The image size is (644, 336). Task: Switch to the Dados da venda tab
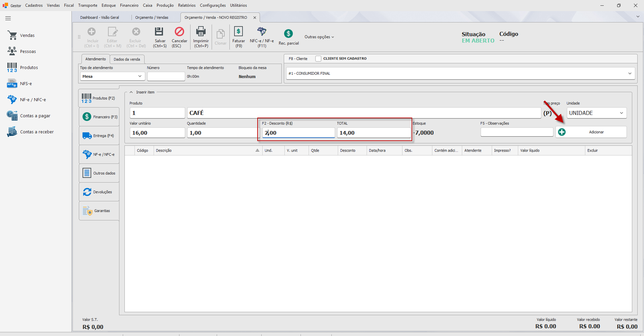click(x=127, y=59)
